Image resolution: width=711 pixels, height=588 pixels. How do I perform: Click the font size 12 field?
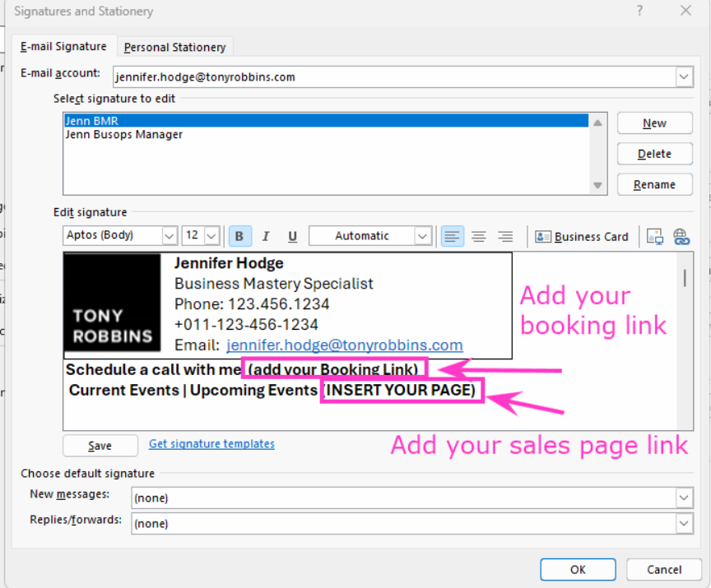(193, 235)
